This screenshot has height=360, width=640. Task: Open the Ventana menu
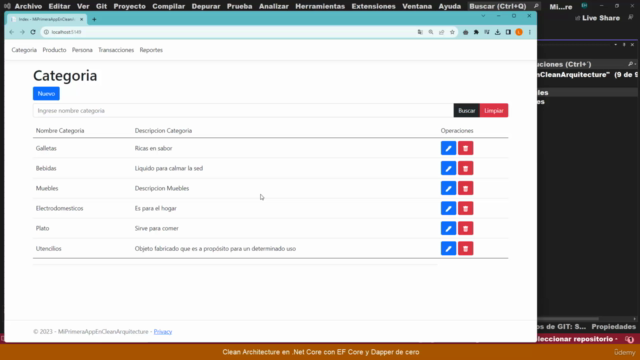point(417,6)
